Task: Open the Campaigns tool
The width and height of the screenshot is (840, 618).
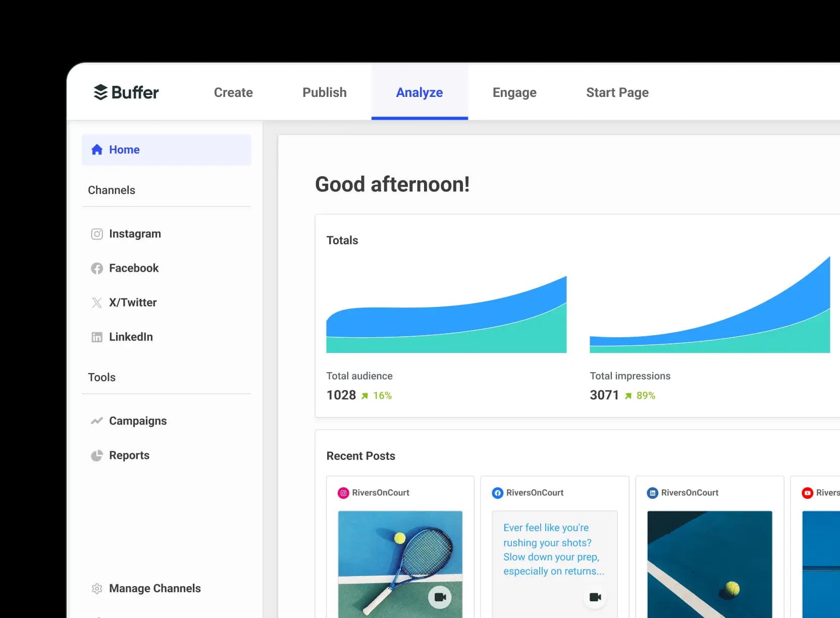Action: click(x=138, y=421)
